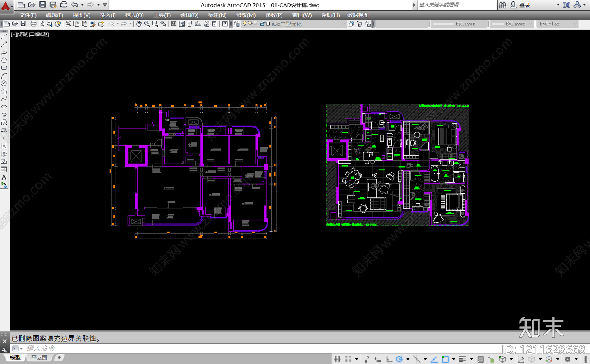
Task: Open the lineweight ByLayer dropdown left of ByColor
Action: coord(512,24)
